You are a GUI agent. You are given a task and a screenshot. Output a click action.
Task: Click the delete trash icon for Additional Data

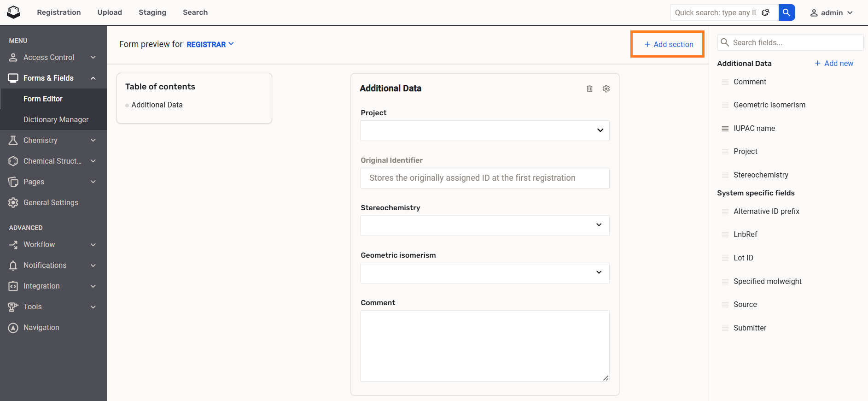tap(589, 88)
